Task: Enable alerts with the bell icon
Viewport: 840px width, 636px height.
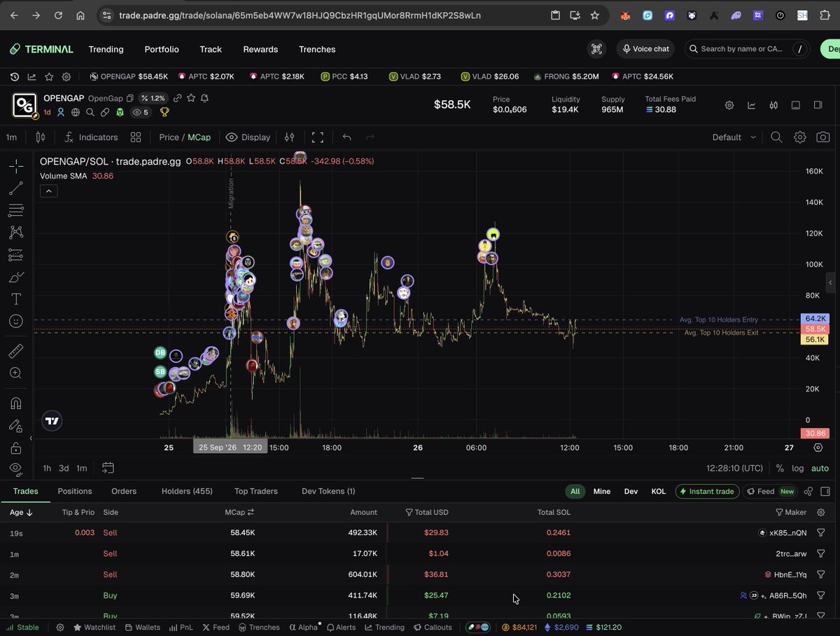Action: pyautogui.click(x=204, y=98)
